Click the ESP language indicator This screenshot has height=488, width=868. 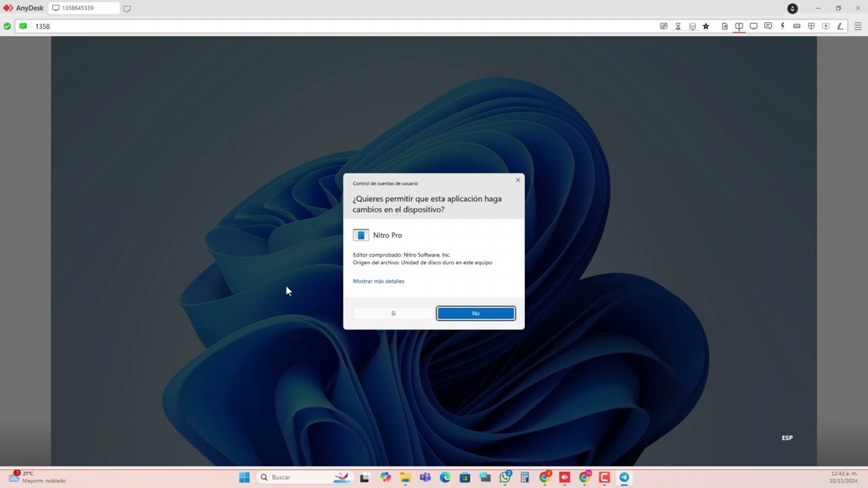787,438
